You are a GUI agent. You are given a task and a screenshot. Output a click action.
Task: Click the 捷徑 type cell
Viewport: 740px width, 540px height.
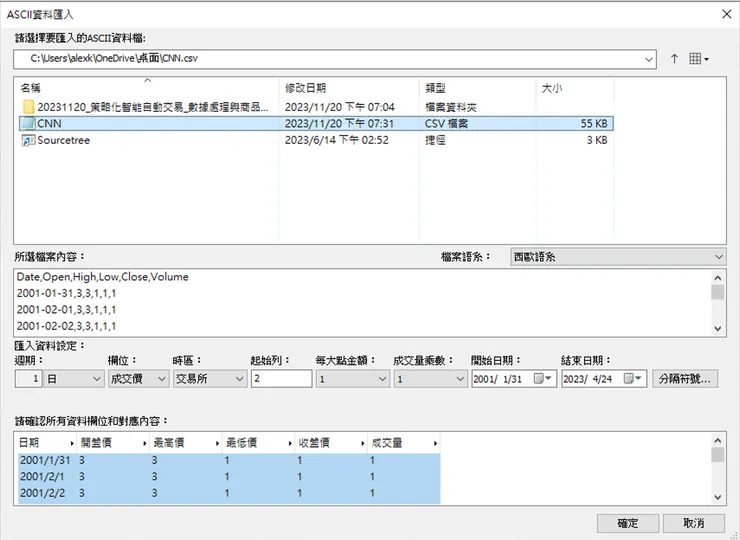pyautogui.click(x=435, y=140)
